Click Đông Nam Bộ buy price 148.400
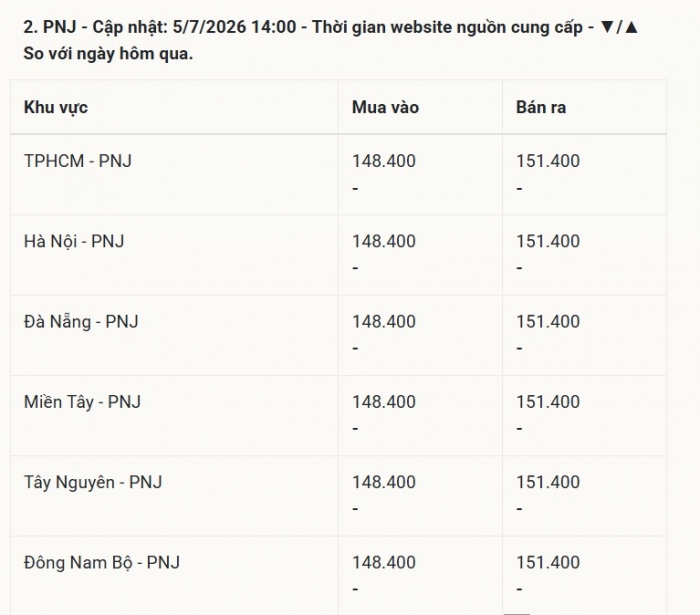This screenshot has height=615, width=700. (x=384, y=563)
